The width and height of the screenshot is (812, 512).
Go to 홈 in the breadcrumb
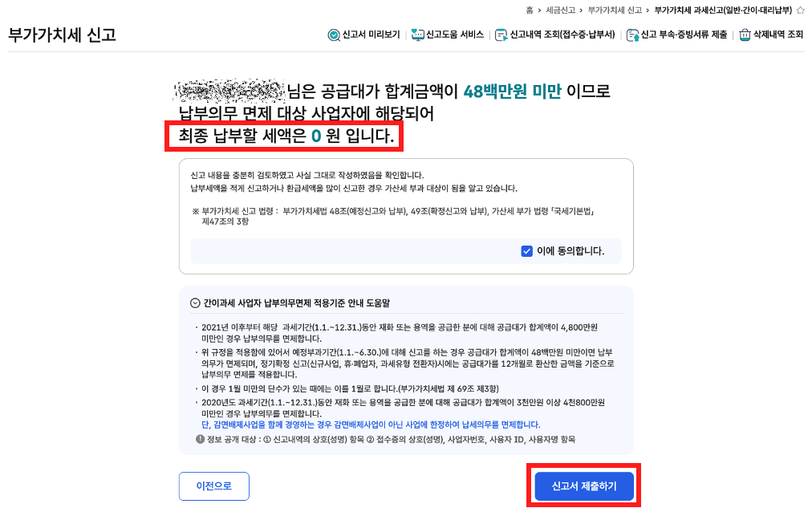coord(530,10)
